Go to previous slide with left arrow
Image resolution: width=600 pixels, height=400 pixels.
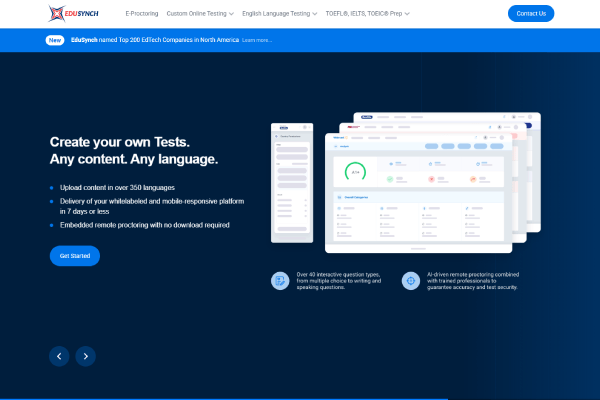click(59, 355)
